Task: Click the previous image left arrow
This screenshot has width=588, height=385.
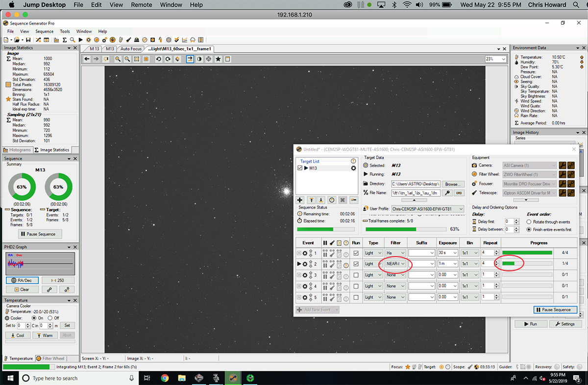Action: (x=87, y=59)
